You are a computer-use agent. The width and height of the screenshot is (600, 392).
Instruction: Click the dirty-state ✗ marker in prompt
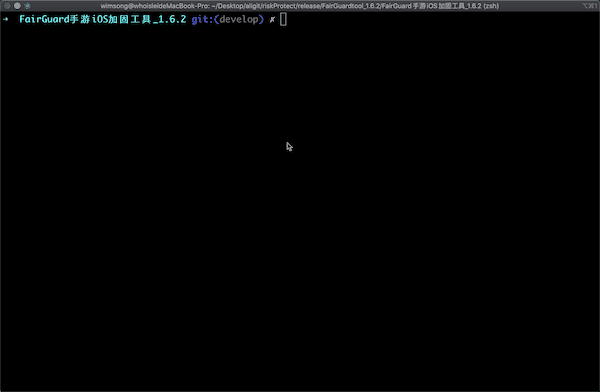click(x=272, y=20)
